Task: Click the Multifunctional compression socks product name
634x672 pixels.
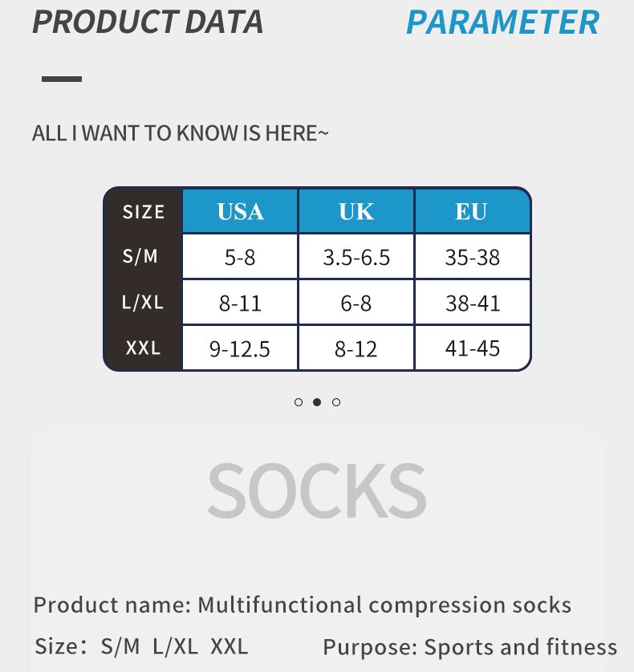Action: (384, 605)
